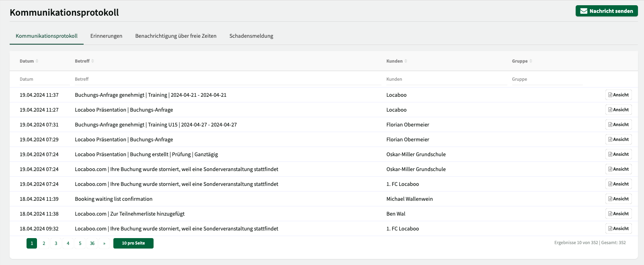The height and width of the screenshot is (265, 644).
Task: Click subject Locaboo.com | Zur Teilnehmerliste hinzugefügt
Action: tap(130, 214)
